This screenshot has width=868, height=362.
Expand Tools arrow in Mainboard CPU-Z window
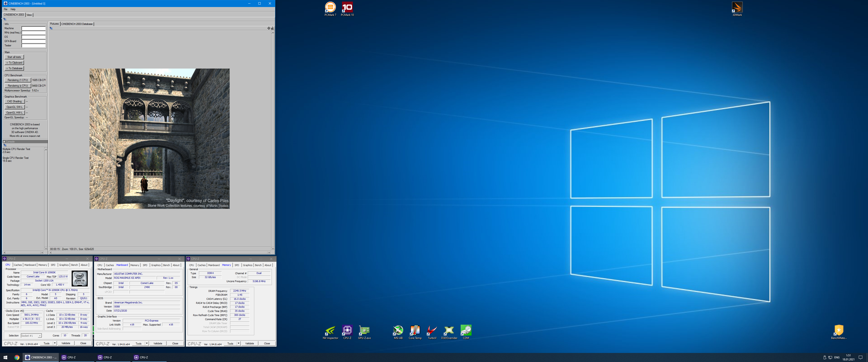pos(146,343)
